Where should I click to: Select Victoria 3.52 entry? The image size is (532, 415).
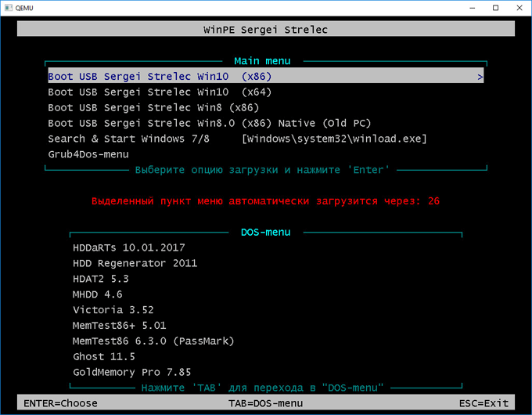coord(113,310)
